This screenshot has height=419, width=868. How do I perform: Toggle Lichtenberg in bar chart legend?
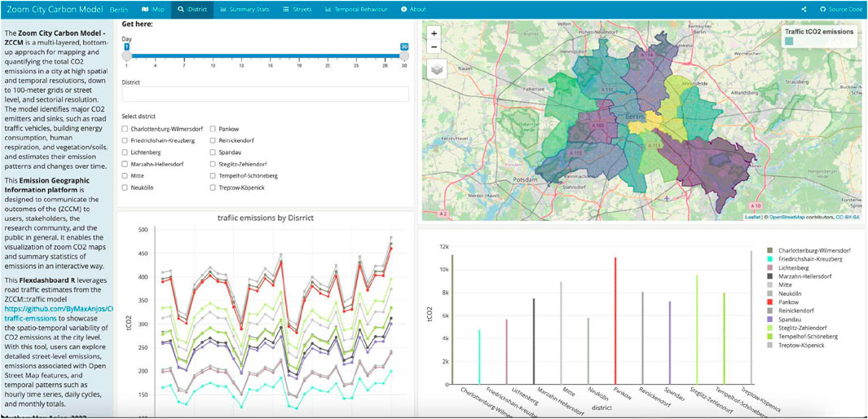(x=789, y=267)
